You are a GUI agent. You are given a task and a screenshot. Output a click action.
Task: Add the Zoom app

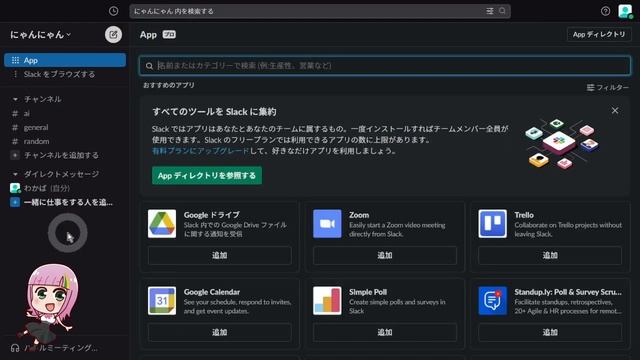tap(385, 255)
